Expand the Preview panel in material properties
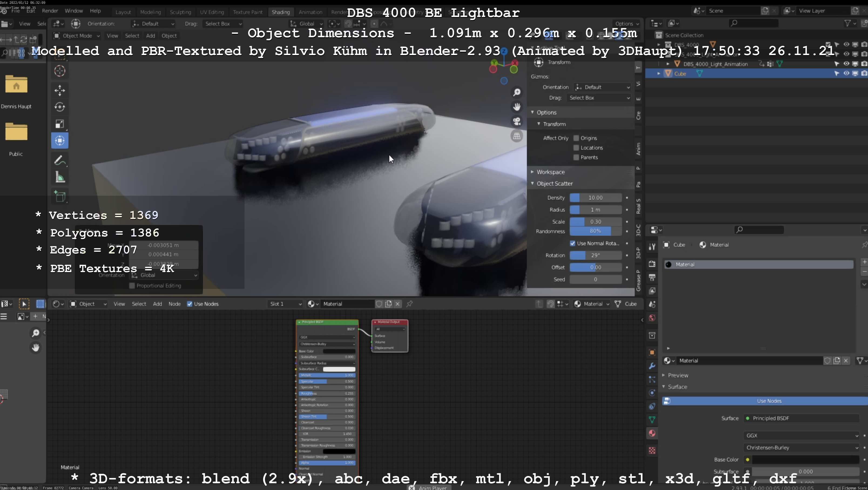 675,375
